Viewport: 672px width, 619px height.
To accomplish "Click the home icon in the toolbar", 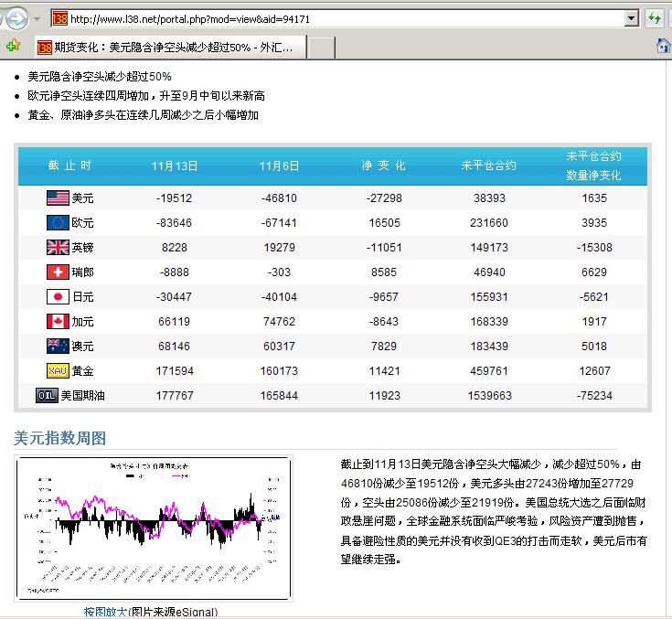I will (664, 45).
